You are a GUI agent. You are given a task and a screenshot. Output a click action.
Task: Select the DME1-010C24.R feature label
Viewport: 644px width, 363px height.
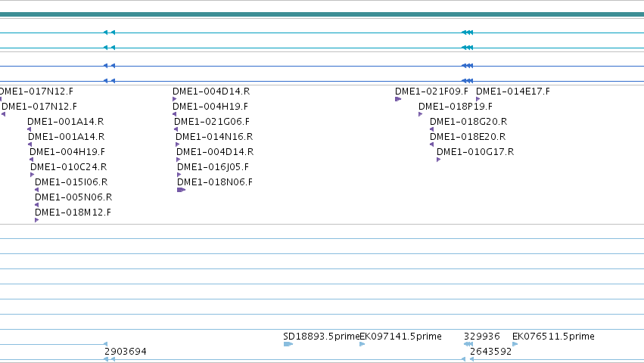point(68,166)
